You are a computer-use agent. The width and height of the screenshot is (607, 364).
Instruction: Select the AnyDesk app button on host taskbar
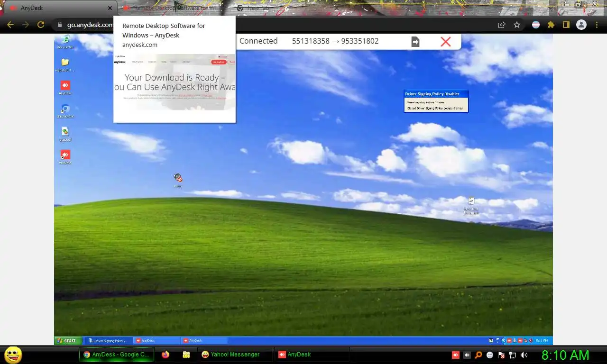coord(312,355)
